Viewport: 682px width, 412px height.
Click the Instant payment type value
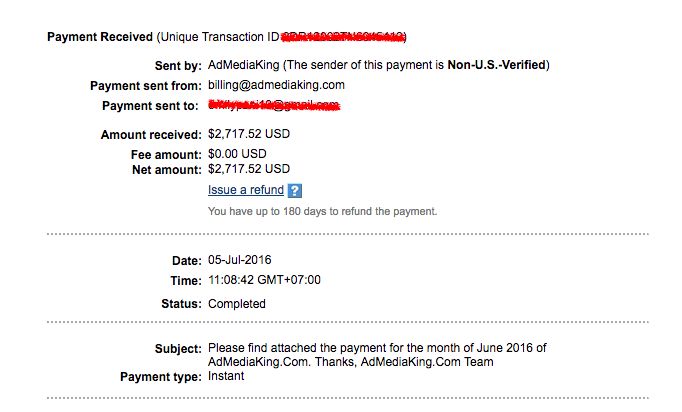point(226,376)
